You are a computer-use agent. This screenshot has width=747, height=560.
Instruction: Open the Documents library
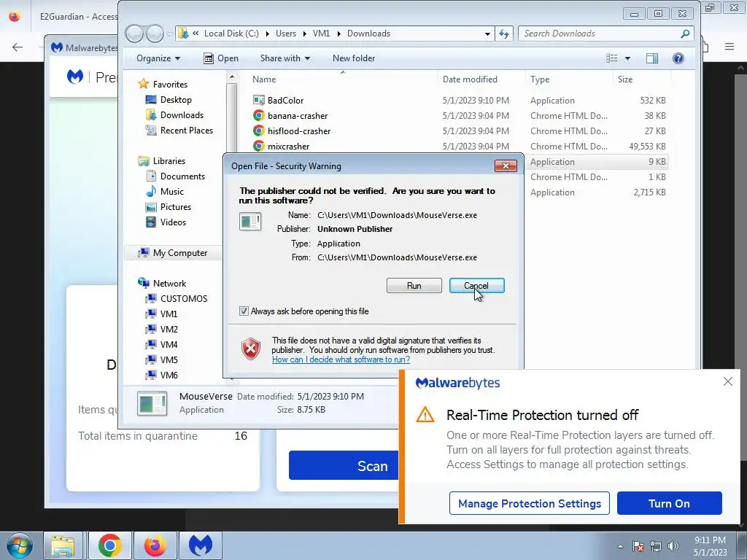click(182, 176)
